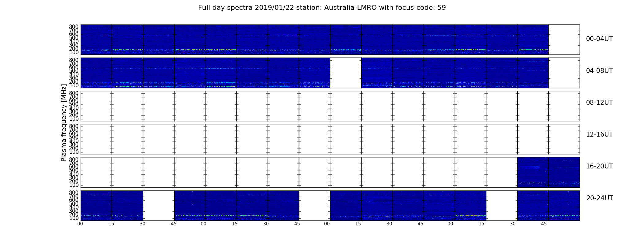Click the 800 tick label of the 00-04UT panel
This screenshot has width=644, height=245.
pyautogui.click(x=74, y=27)
